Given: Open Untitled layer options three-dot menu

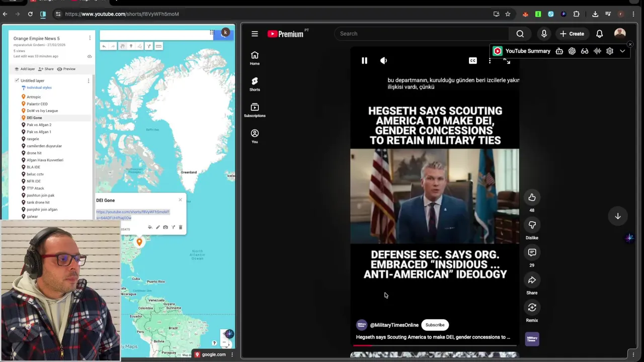Looking at the screenshot, I should [x=89, y=80].
